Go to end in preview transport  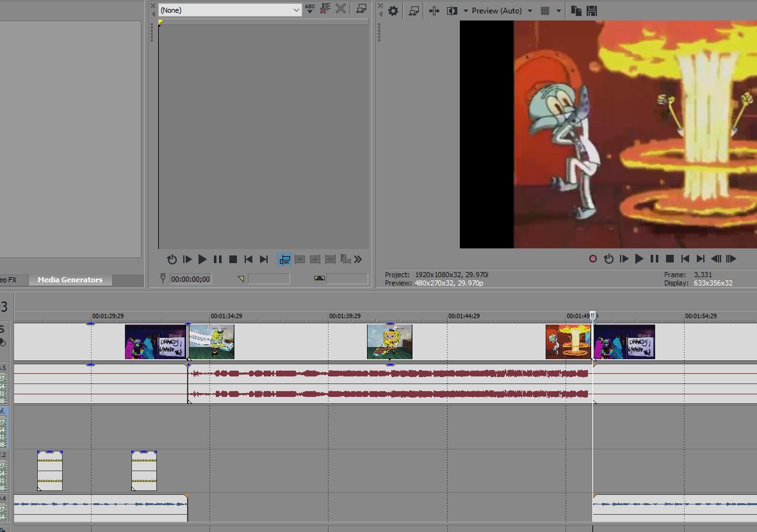click(x=701, y=259)
